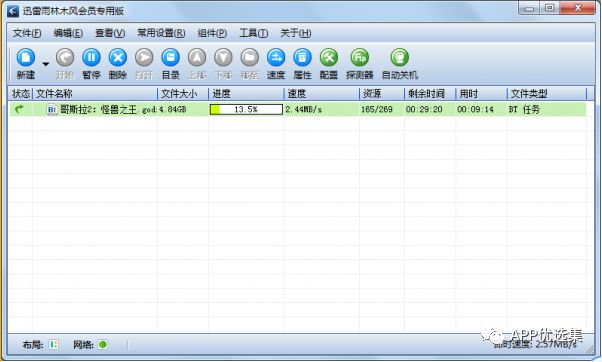Click the 13.5% progress bar
This screenshot has height=362, width=602.
click(x=246, y=109)
